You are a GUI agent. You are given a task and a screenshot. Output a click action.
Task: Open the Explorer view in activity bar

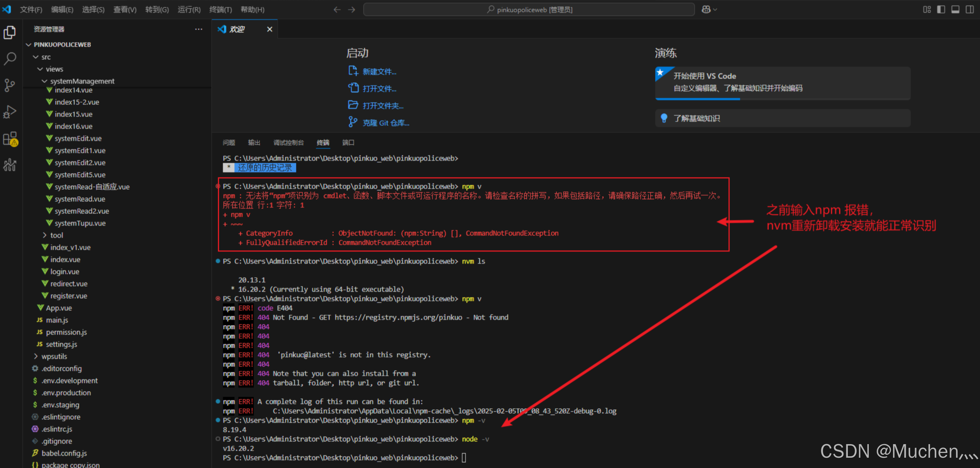click(10, 32)
